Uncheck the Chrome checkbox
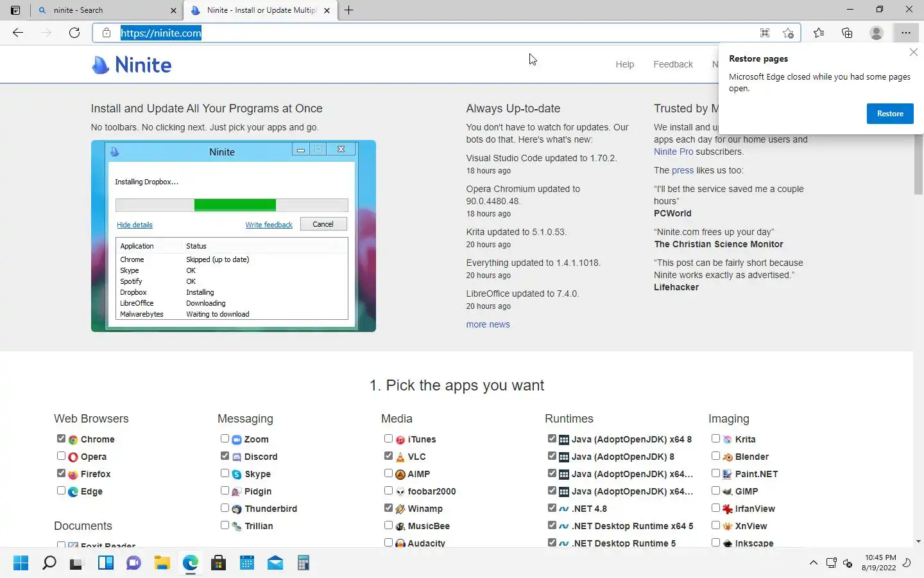 click(61, 439)
